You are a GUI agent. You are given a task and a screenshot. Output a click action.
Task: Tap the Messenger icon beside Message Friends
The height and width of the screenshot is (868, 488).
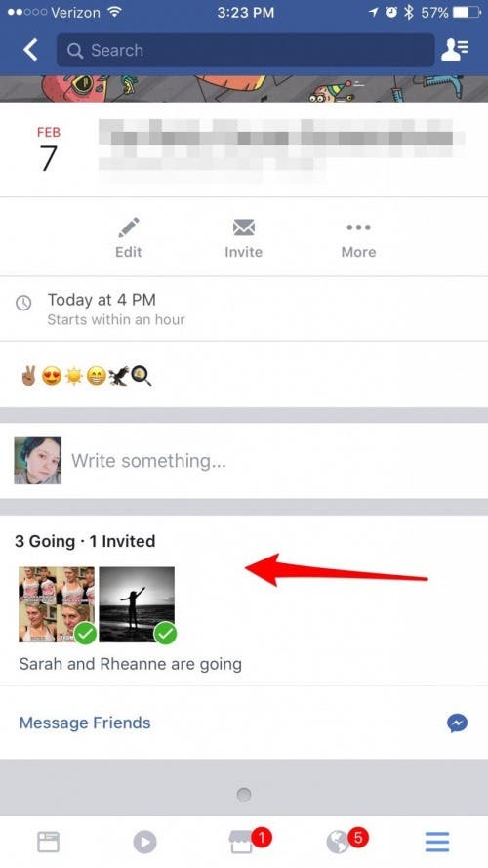point(457,723)
